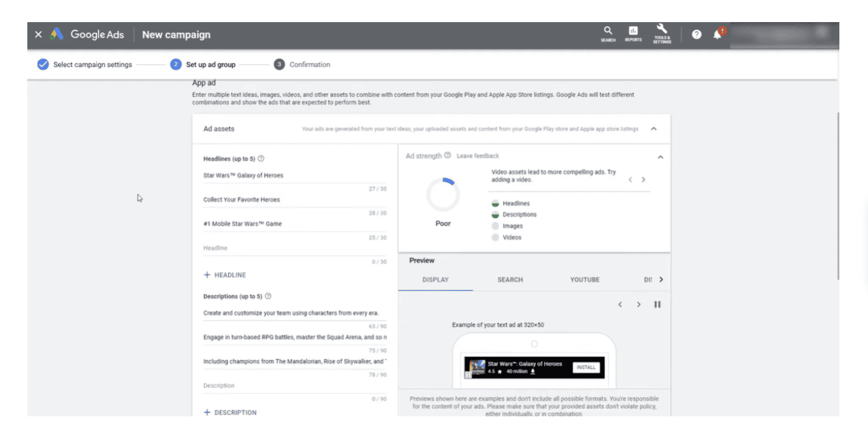Click the Set up ad group step
This screenshot has width=868, height=445.
[x=203, y=64]
